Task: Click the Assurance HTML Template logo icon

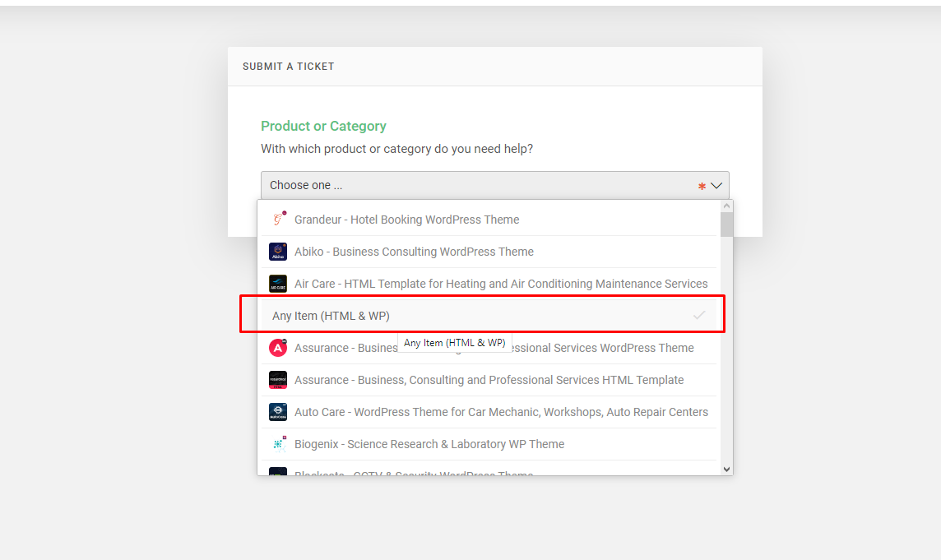Action: [278, 380]
